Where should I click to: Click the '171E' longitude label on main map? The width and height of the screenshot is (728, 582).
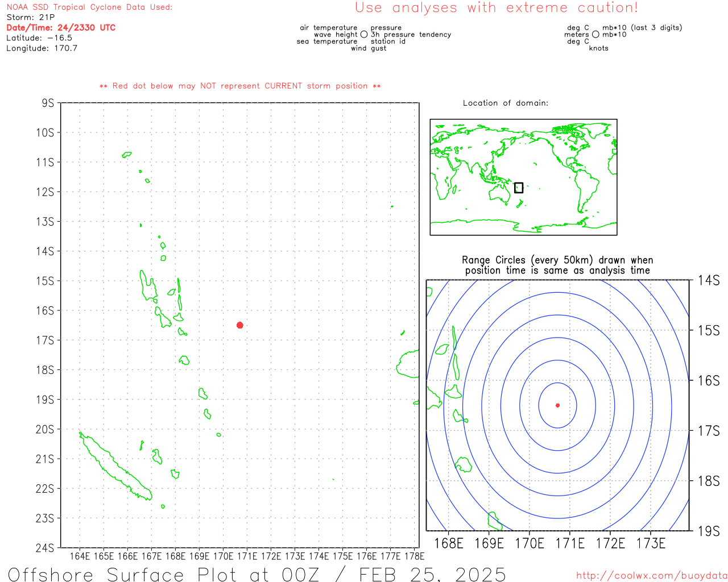(x=247, y=556)
